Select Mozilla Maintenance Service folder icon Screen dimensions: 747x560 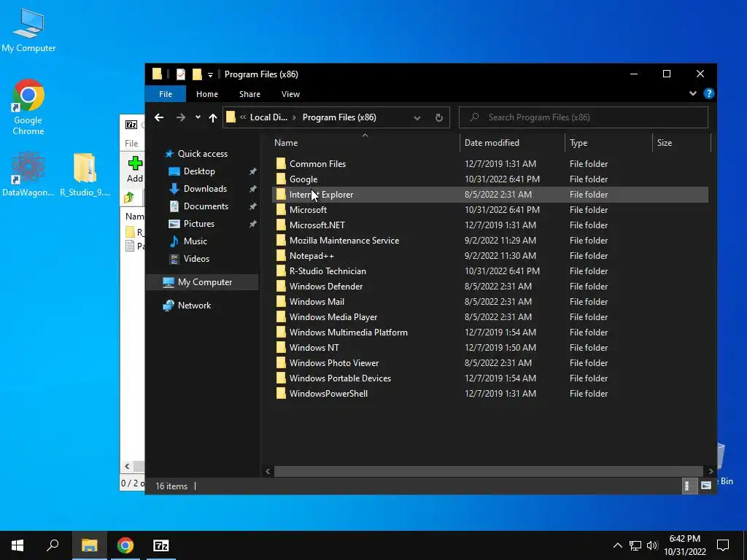[281, 241]
